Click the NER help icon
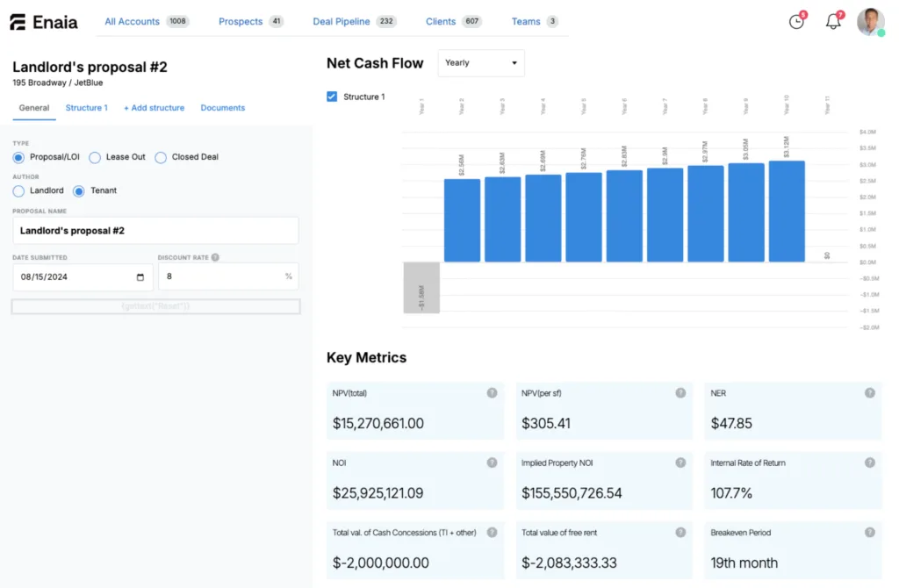The width and height of the screenshot is (899, 588). coord(869,393)
